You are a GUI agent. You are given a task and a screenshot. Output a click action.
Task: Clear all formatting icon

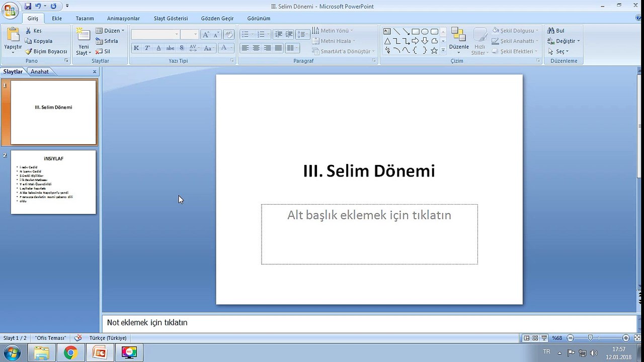(228, 35)
